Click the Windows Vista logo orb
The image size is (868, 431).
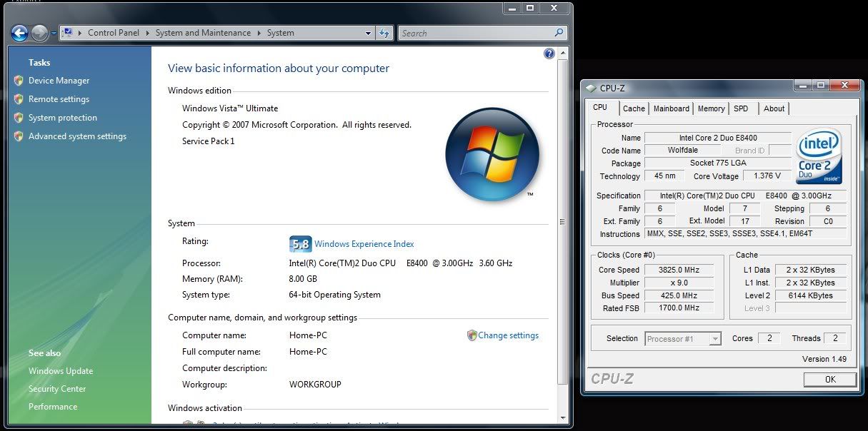(492, 154)
